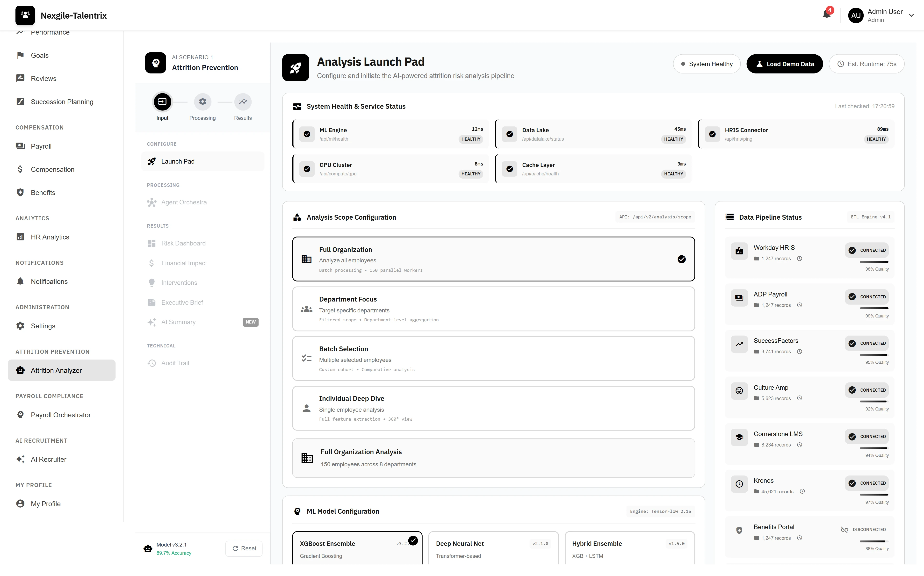Select the Full Organization analysis scope

494,259
